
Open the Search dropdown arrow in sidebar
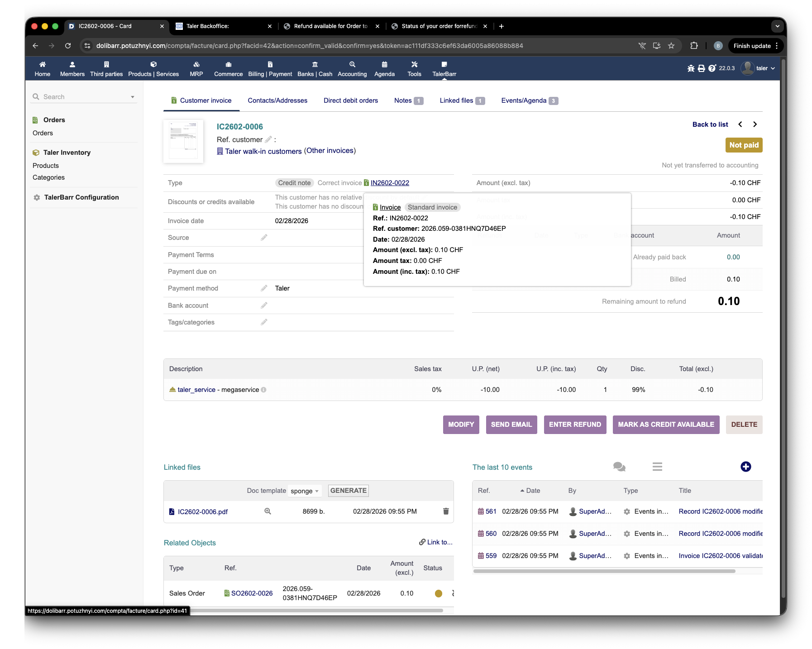(133, 97)
